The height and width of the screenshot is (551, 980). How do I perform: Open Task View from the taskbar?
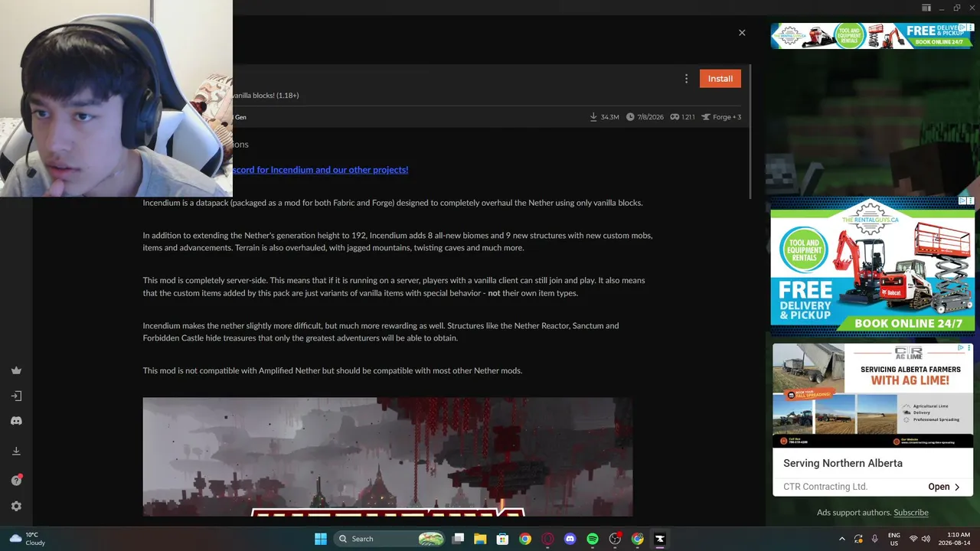coord(458,539)
